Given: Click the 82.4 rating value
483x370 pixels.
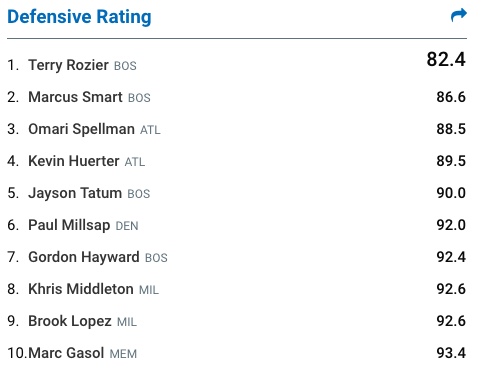Looking at the screenshot, I should coord(446,60).
